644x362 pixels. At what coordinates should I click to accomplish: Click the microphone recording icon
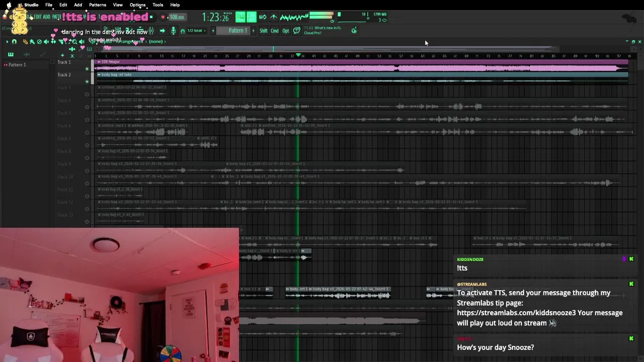pyautogui.click(x=173, y=31)
